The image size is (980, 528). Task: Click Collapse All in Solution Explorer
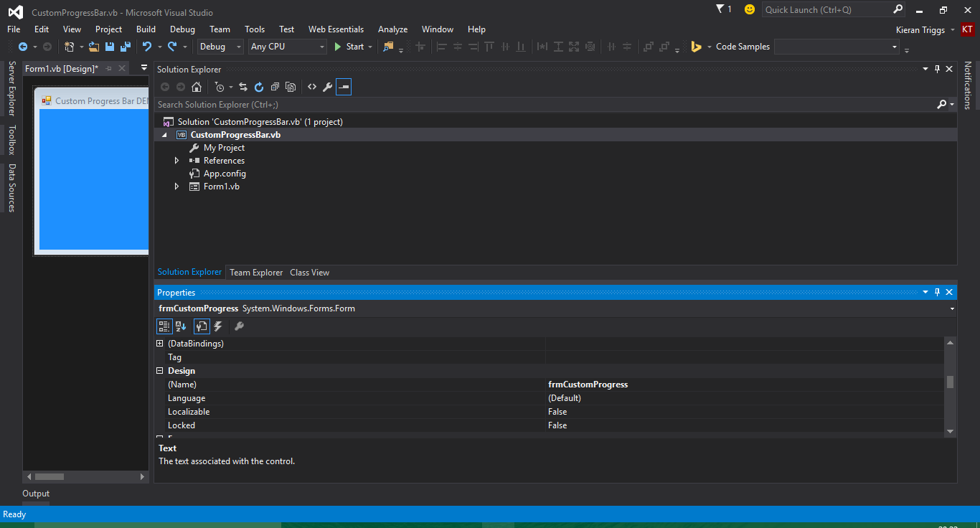pos(275,87)
